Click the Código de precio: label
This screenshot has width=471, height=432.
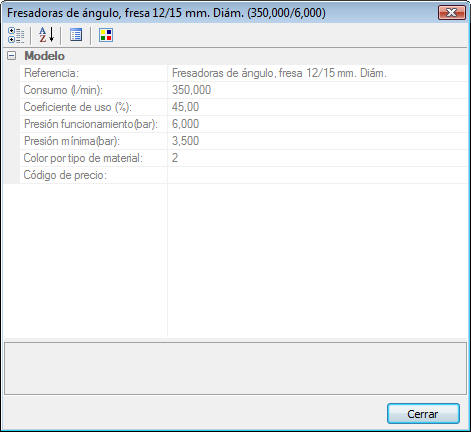point(65,175)
